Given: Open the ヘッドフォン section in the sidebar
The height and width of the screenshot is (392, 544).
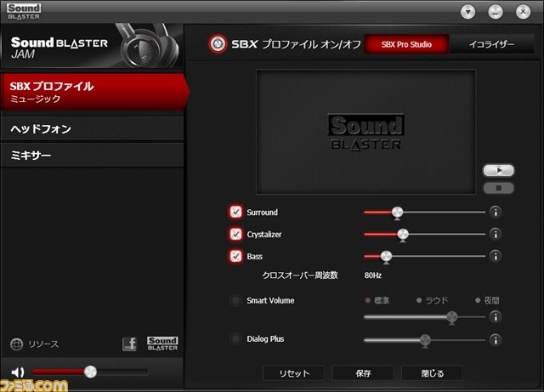Looking at the screenshot, I should [x=92, y=129].
